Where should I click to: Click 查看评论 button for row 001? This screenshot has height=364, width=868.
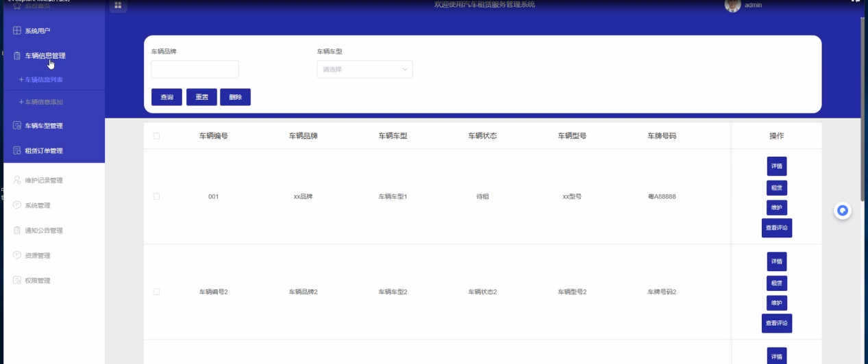[x=777, y=228]
